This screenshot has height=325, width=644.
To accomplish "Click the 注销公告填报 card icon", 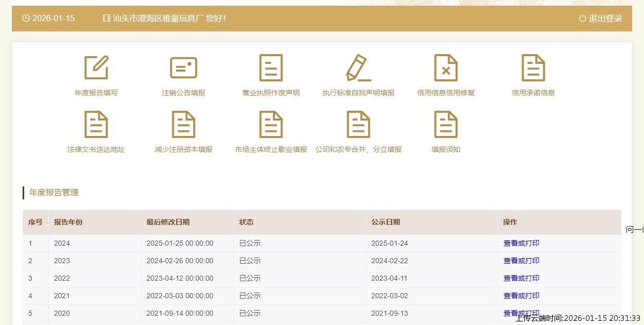I will click(x=184, y=68).
